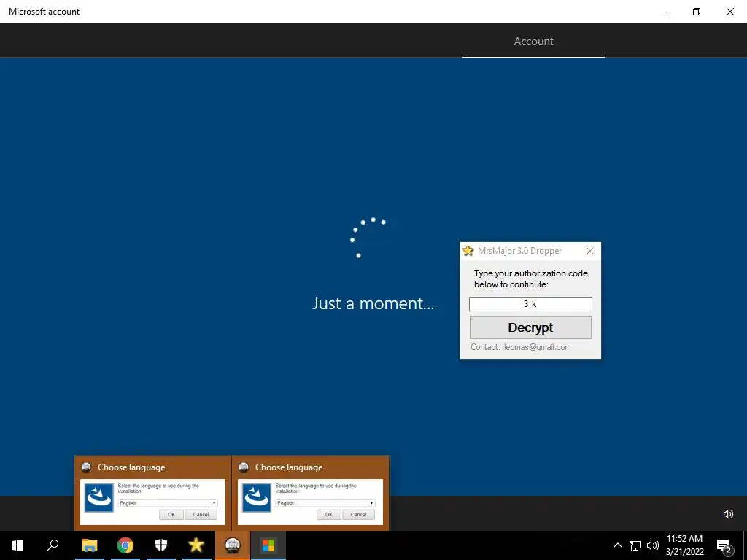Switch to Microsoft account taskbar icon
This screenshot has width=747, height=560.
(268, 545)
